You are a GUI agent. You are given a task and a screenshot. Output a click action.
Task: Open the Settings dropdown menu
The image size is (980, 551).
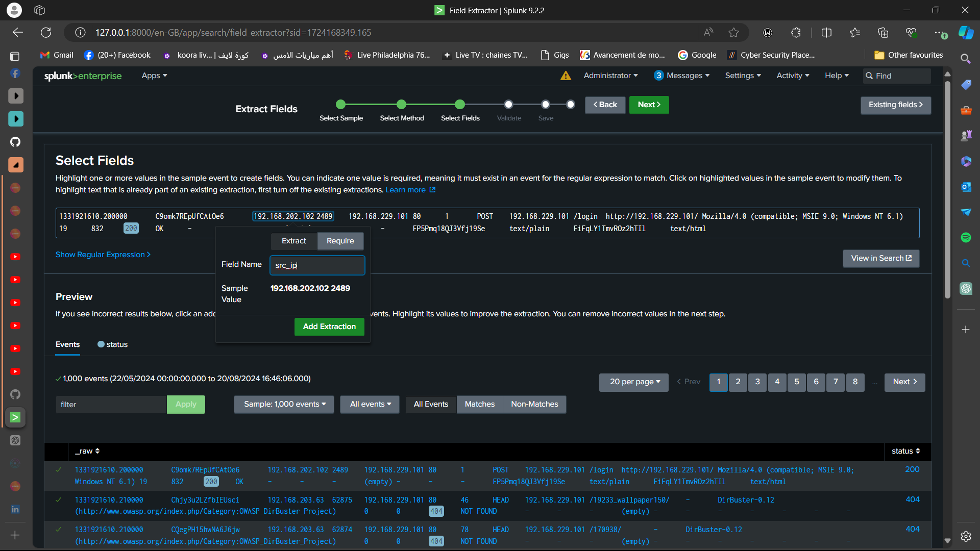[x=743, y=76]
